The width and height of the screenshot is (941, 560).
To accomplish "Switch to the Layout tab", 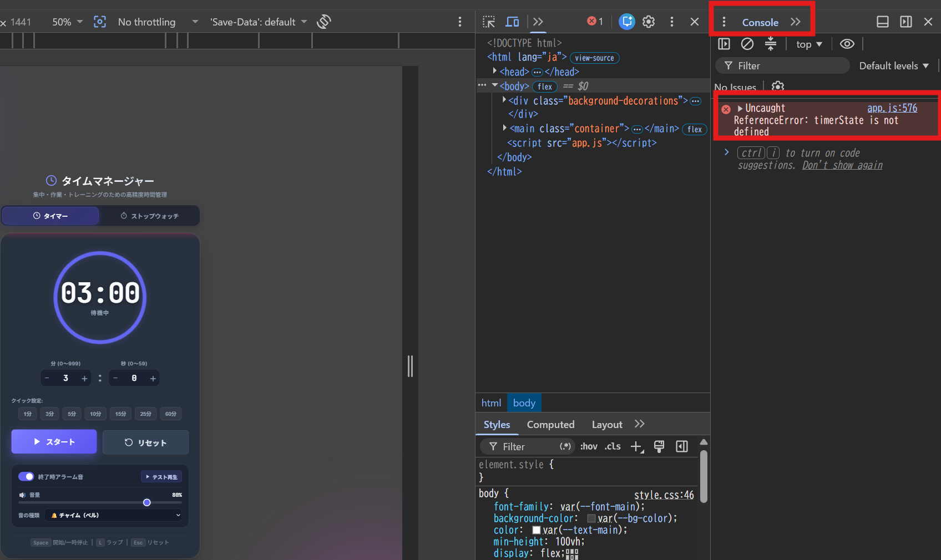I will click(x=607, y=425).
